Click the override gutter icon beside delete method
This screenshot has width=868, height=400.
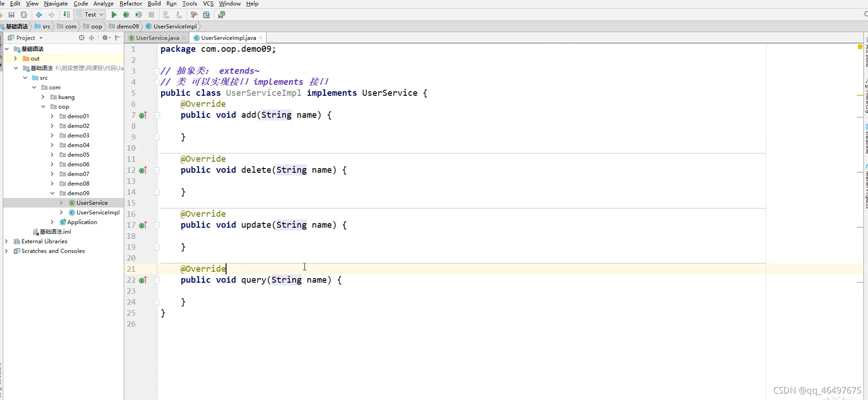click(x=143, y=170)
